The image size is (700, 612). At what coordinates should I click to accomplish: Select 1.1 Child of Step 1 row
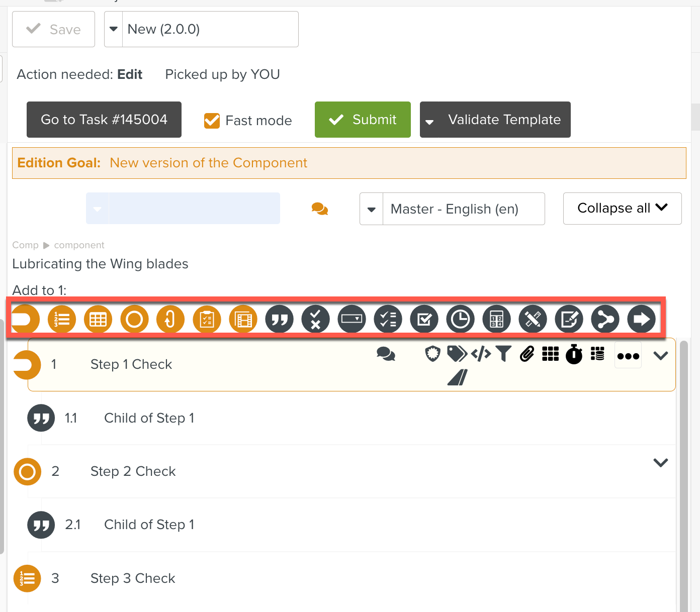pyautogui.click(x=352, y=418)
